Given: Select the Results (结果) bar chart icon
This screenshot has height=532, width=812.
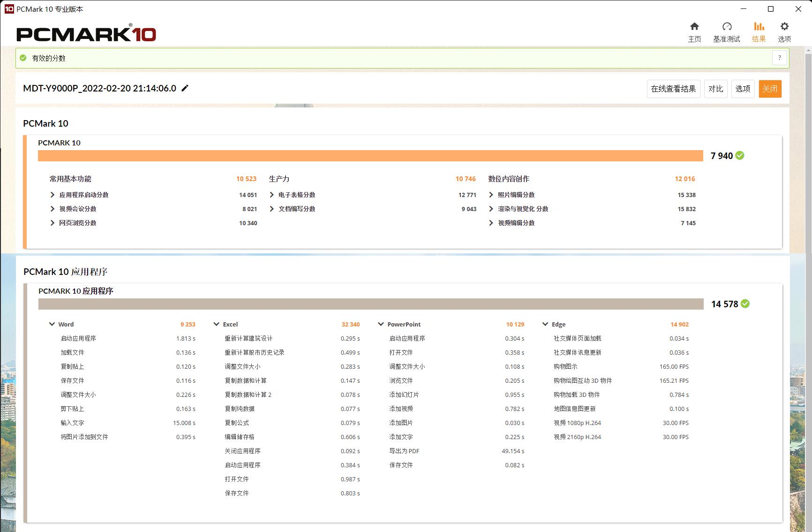Looking at the screenshot, I should (x=759, y=27).
